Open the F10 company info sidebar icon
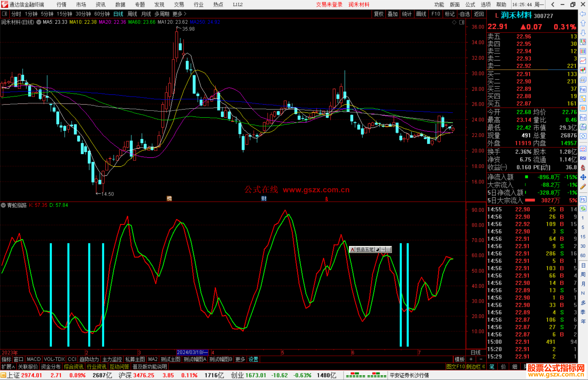The image size is (588, 380). click(583, 89)
